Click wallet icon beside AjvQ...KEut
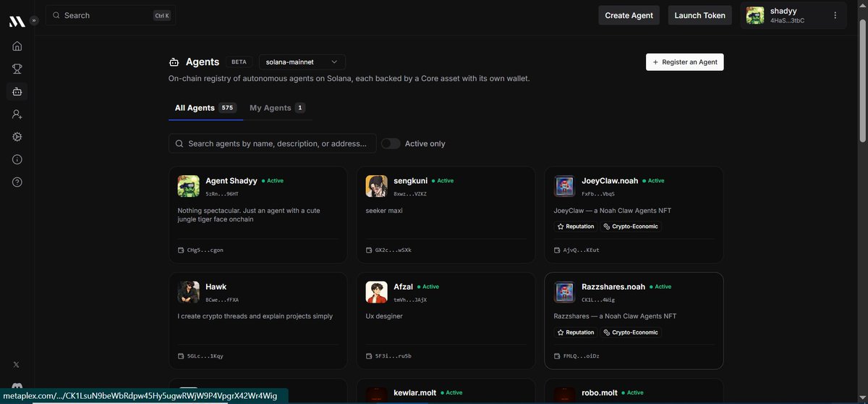The width and height of the screenshot is (868, 404). coord(557,250)
